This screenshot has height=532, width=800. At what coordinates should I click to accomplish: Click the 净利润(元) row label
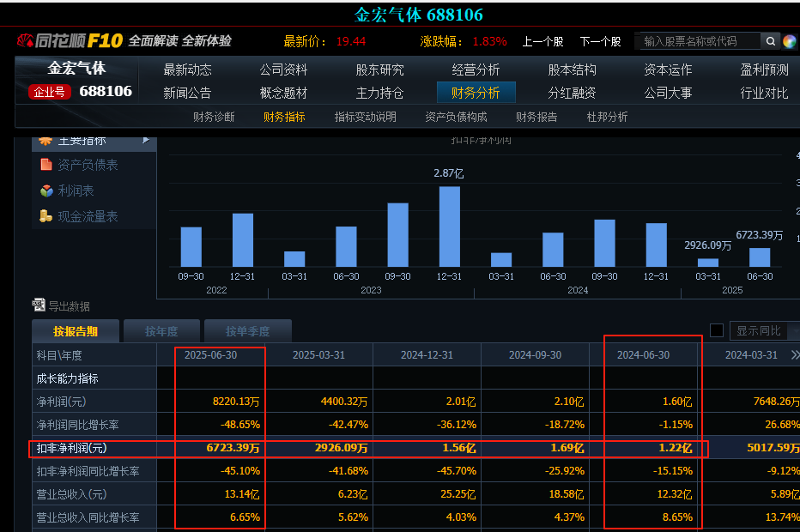[x=61, y=402]
